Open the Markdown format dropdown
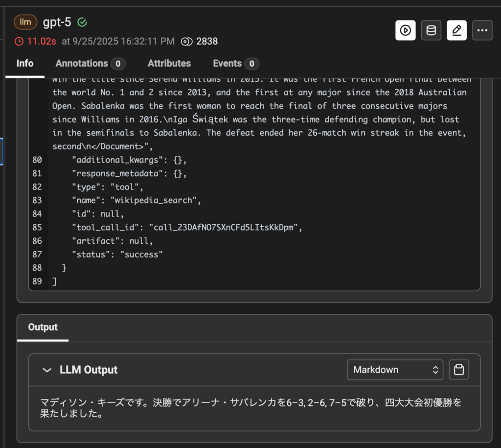 pos(395,370)
